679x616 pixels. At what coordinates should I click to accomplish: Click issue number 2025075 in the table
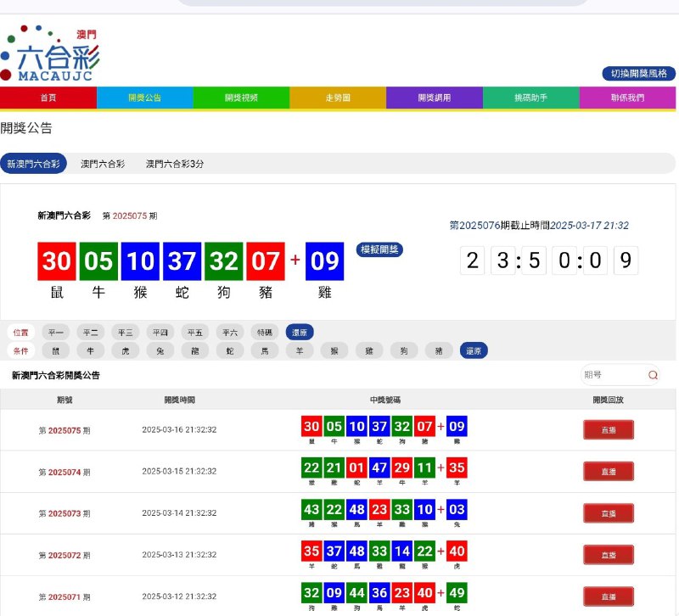[65, 430]
